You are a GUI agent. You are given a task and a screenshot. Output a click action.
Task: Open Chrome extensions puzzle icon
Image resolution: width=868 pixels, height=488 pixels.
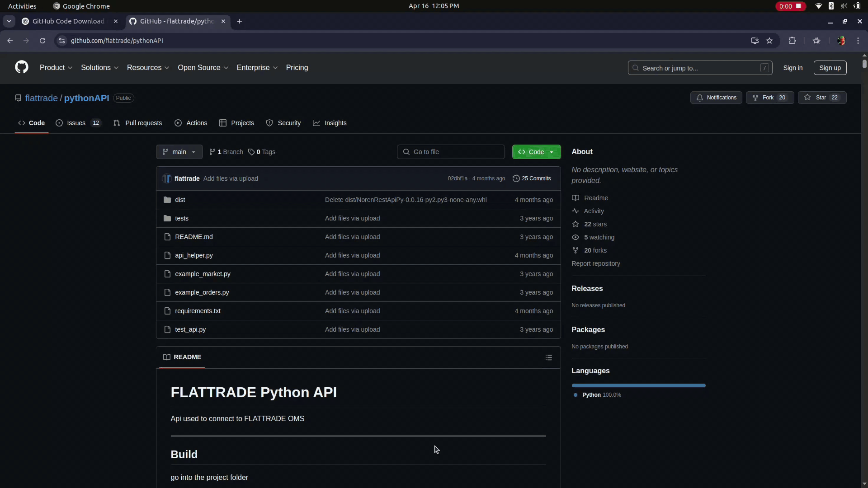click(792, 41)
